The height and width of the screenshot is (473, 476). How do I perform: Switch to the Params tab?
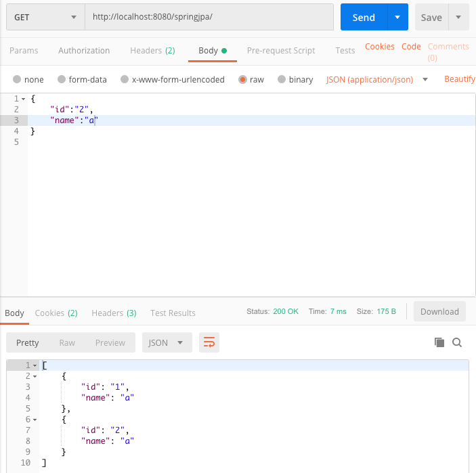tap(24, 50)
